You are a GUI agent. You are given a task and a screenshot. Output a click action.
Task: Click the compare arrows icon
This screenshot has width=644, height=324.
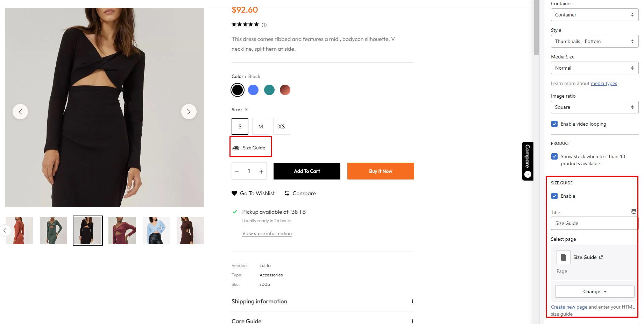click(287, 193)
